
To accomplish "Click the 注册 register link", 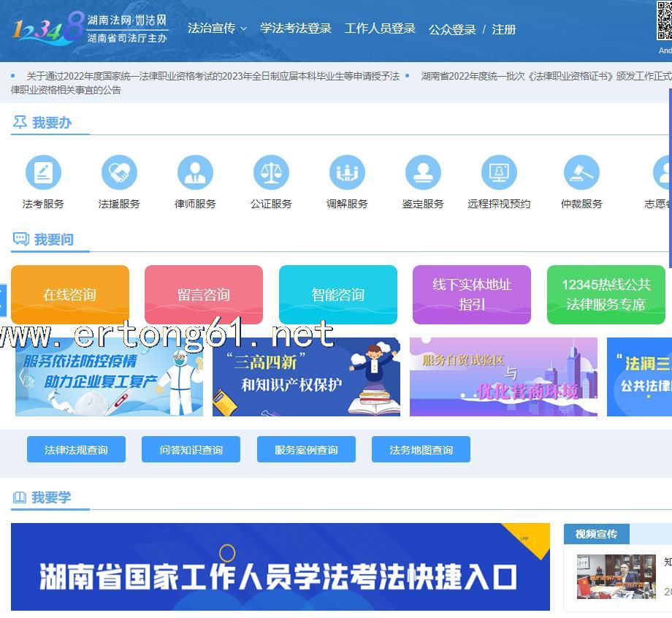I will click(504, 30).
